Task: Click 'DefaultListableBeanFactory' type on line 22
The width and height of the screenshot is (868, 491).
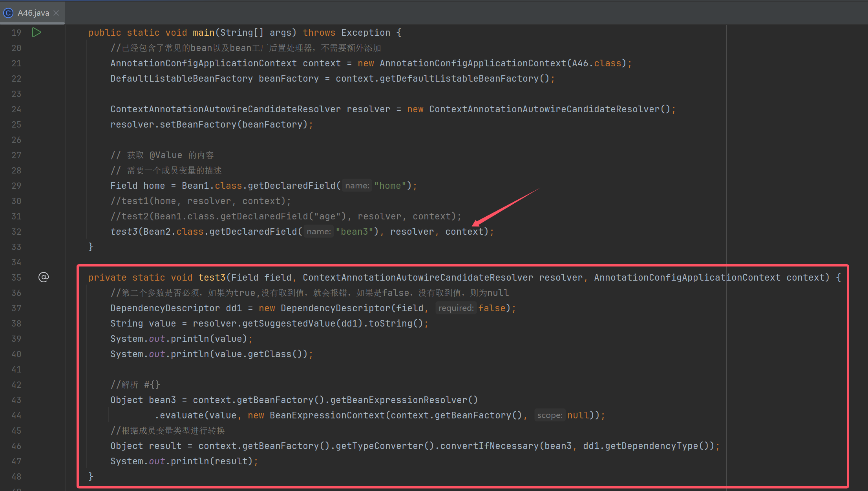Action: (x=182, y=78)
